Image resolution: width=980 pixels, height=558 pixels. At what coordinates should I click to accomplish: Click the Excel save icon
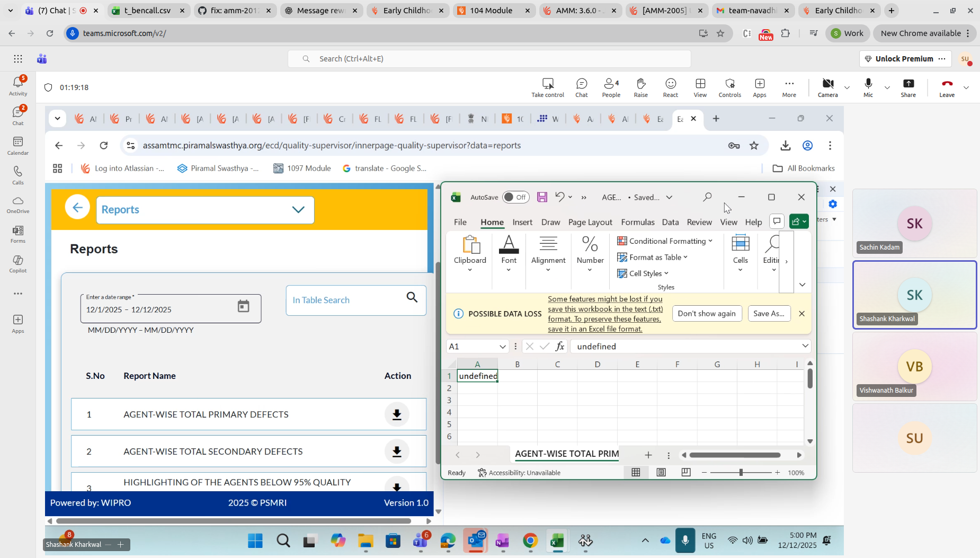pyautogui.click(x=542, y=197)
